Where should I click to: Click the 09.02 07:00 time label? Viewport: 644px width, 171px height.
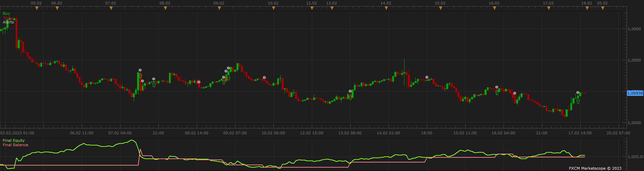pyautogui.click(x=235, y=133)
